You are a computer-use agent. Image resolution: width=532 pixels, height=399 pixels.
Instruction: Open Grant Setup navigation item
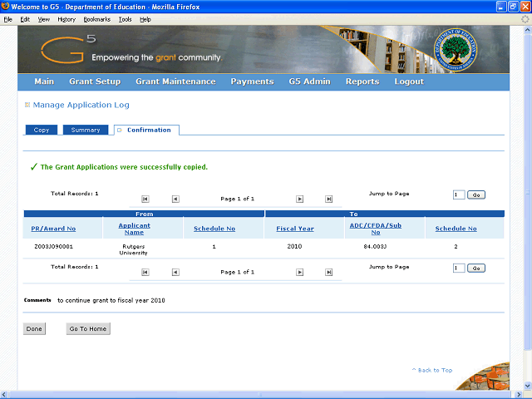click(95, 81)
